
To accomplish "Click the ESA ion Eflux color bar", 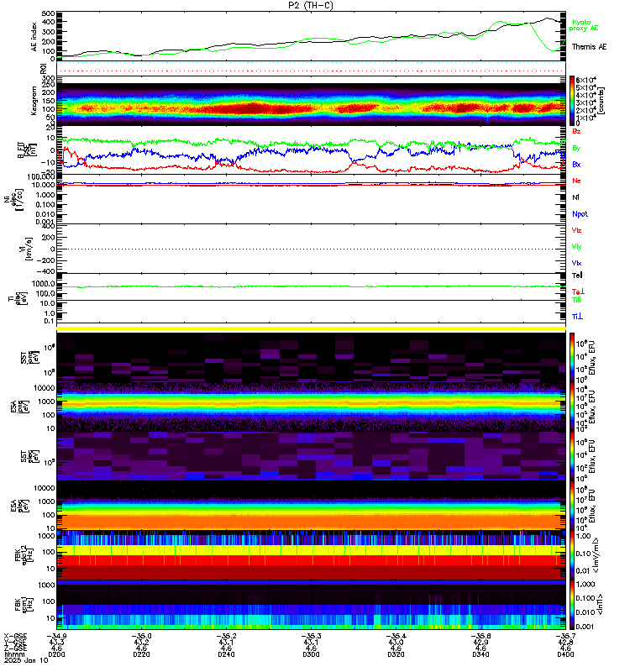I will coord(572,407).
